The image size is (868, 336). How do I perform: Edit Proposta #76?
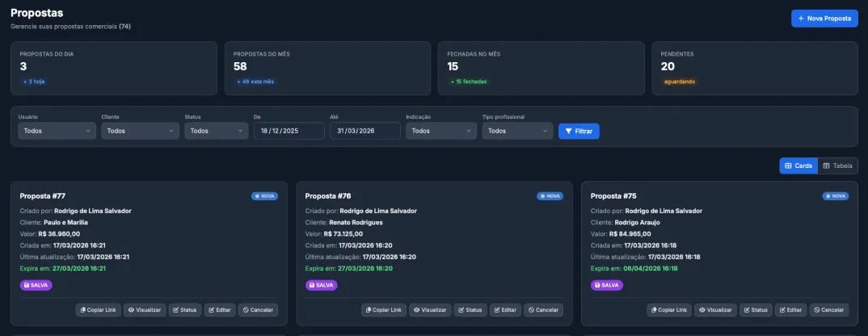505,310
